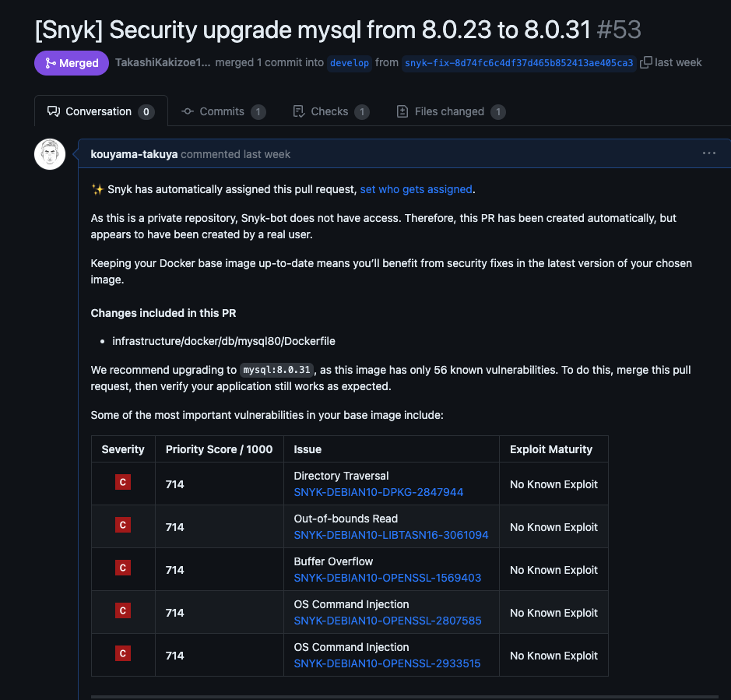Open kouyama-takuya's profile link
The width and height of the screenshot is (731, 700).
click(134, 154)
